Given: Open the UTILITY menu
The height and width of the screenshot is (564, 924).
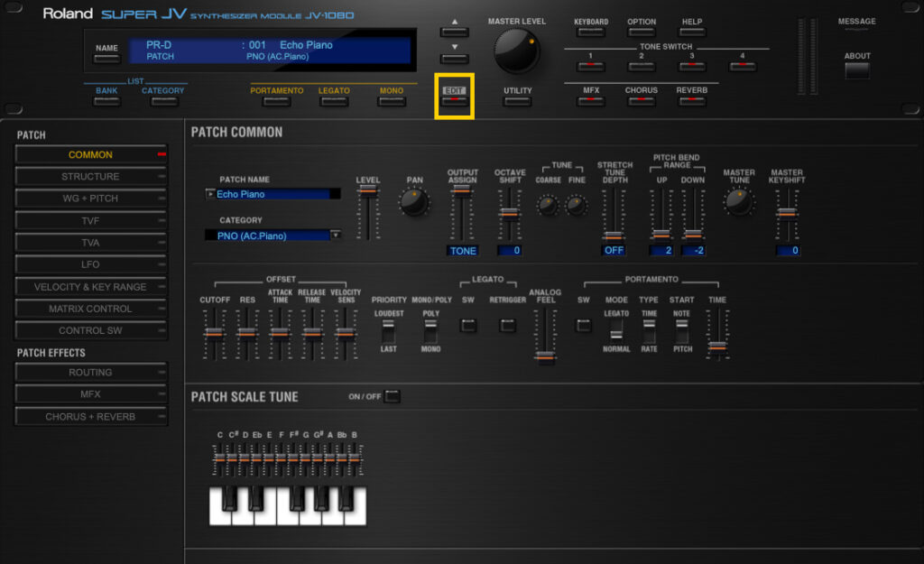Looking at the screenshot, I should tap(517, 101).
